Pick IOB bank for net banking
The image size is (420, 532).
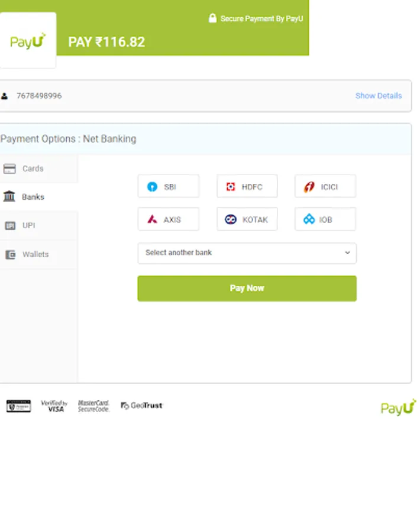[325, 219]
